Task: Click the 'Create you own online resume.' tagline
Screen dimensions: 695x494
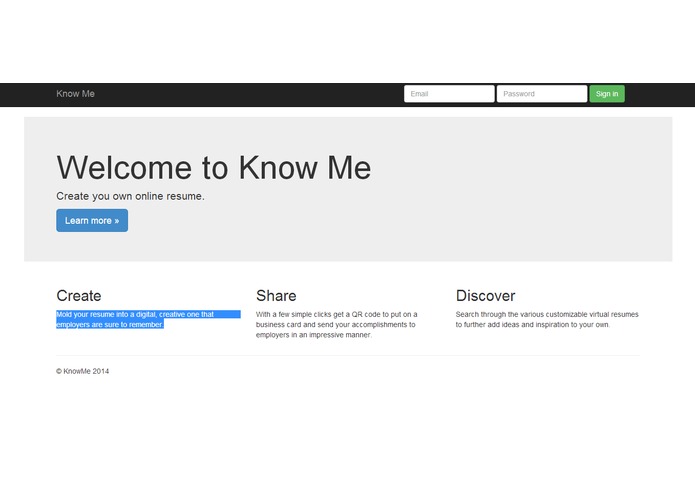Action: coord(130,196)
